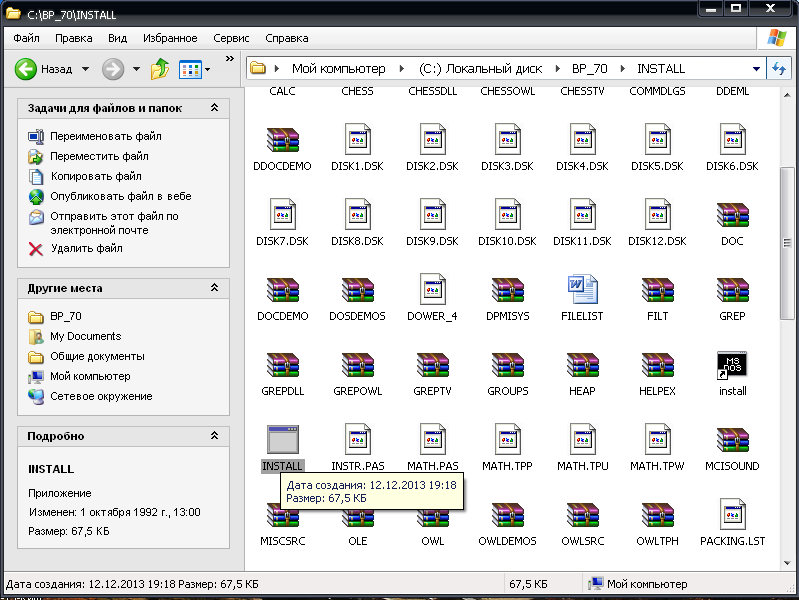Select the DISK12.DSK file icon
The width and height of the screenshot is (799, 600).
tap(657, 215)
